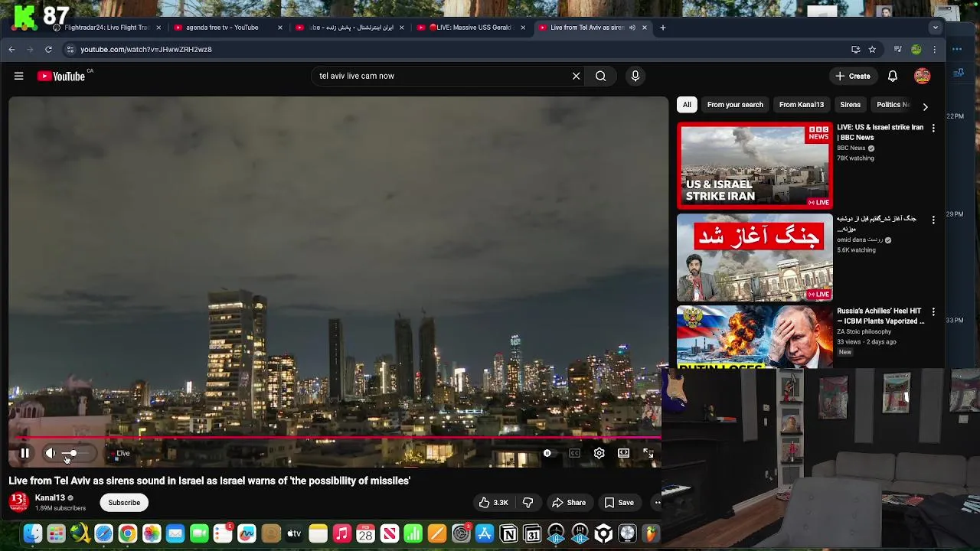Bookmark this page with the star
The width and height of the screenshot is (980, 551).
(872, 50)
